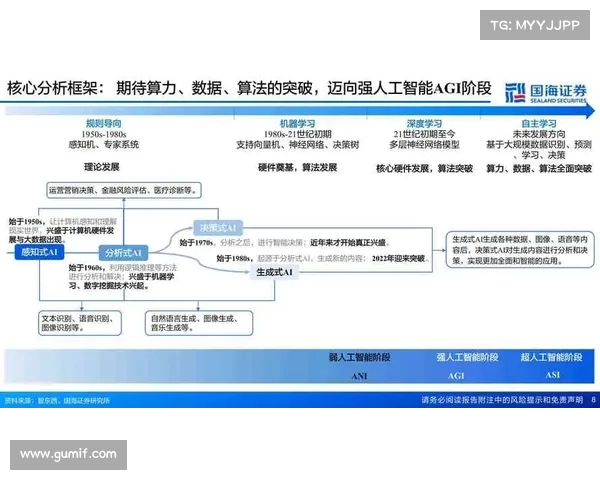Image resolution: width=600 pixels, height=480 pixels.
Task: Click the 始于1960s description text
Action: pyautogui.click(x=122, y=276)
